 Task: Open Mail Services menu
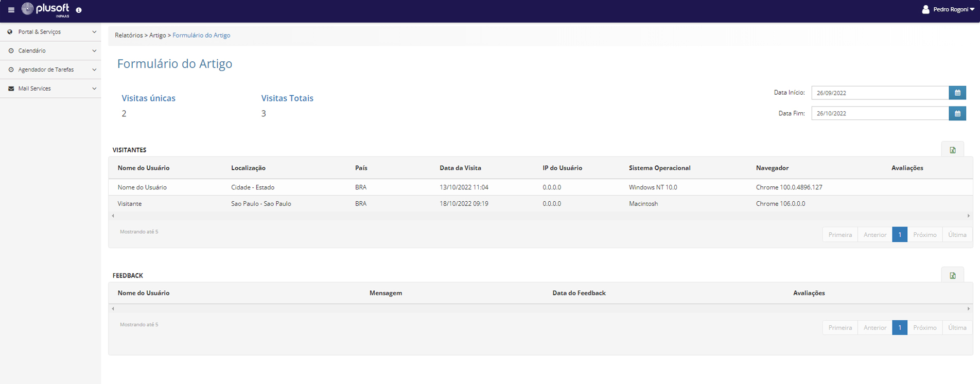[x=50, y=89]
